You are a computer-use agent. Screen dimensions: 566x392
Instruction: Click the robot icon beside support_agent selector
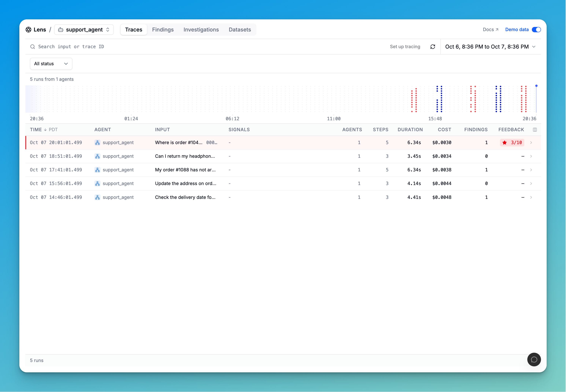tap(61, 30)
